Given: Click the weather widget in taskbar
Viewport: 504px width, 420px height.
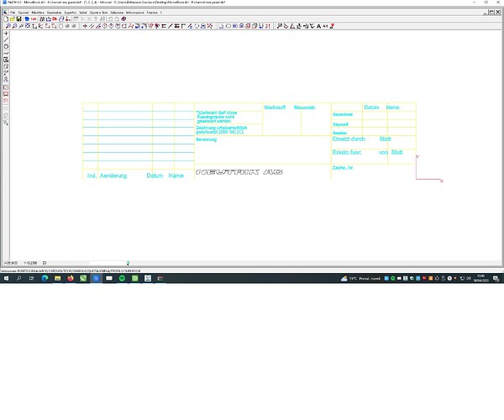Looking at the screenshot, I should [x=360, y=278].
